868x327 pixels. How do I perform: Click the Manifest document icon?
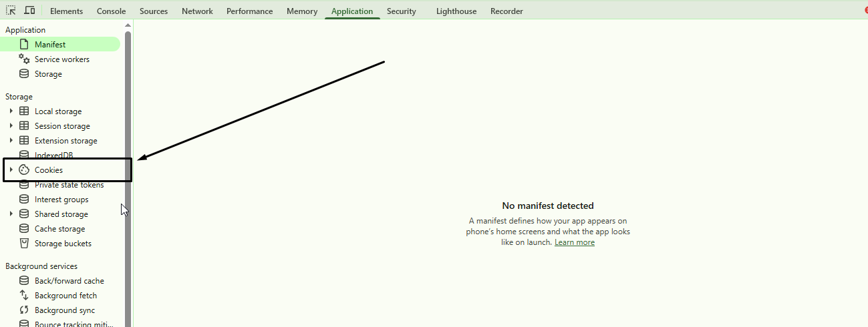pos(24,45)
